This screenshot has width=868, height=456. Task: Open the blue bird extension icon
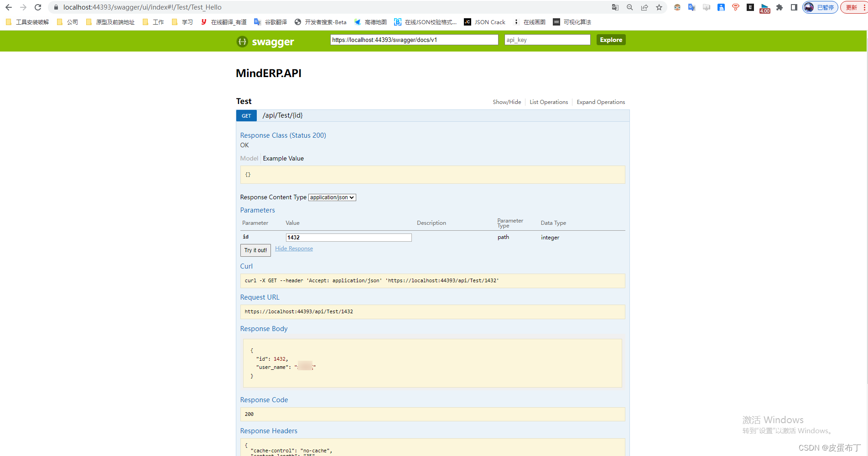721,7
